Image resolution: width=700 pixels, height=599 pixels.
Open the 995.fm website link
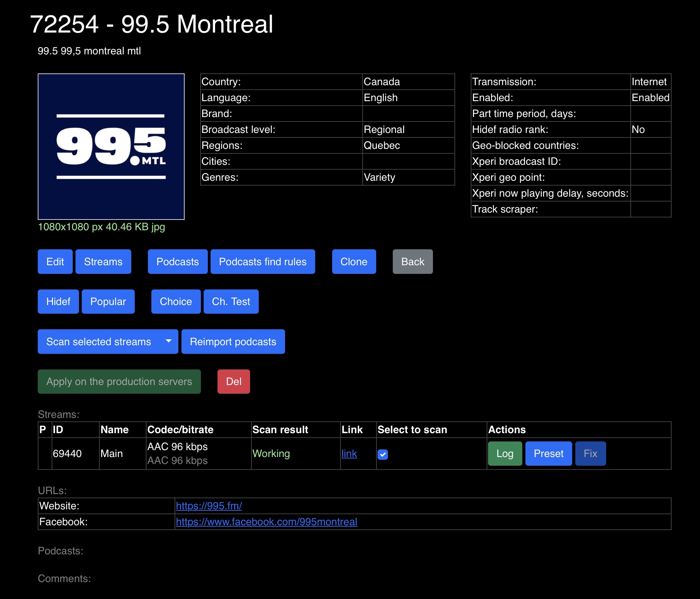pos(209,506)
